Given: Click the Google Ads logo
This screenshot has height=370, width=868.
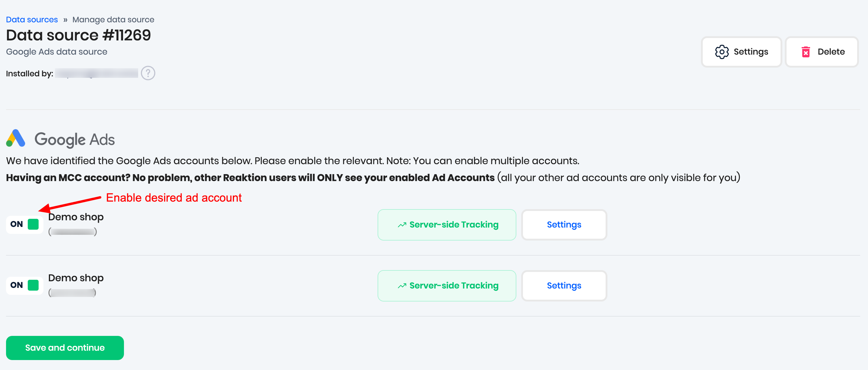Looking at the screenshot, I should [16, 138].
